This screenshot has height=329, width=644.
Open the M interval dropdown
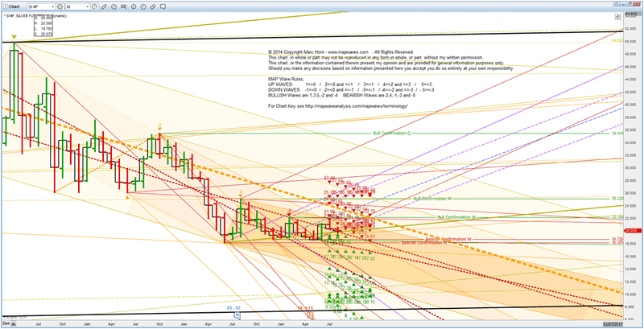pyautogui.click(x=77, y=6)
